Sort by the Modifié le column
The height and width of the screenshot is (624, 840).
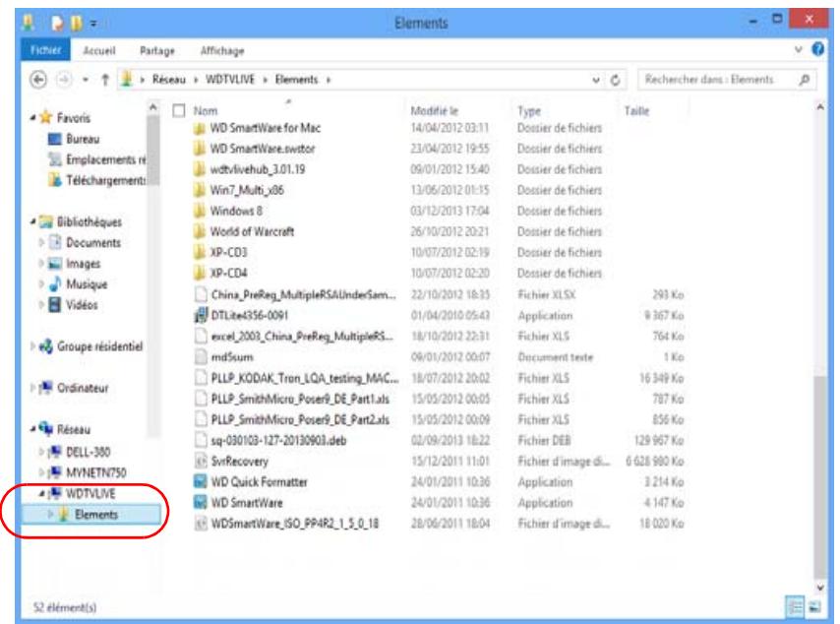[x=435, y=111]
